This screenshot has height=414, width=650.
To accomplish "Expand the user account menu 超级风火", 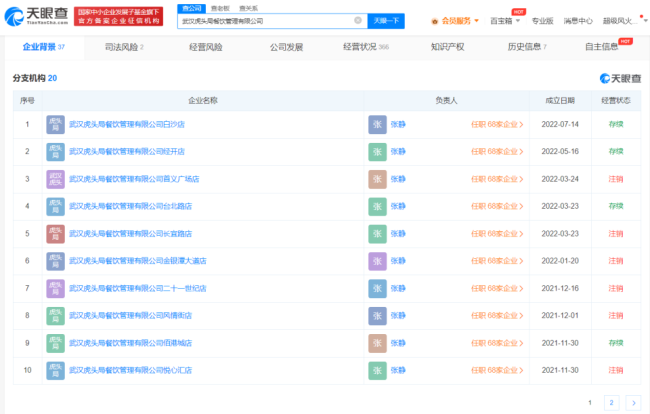I will [x=625, y=21].
